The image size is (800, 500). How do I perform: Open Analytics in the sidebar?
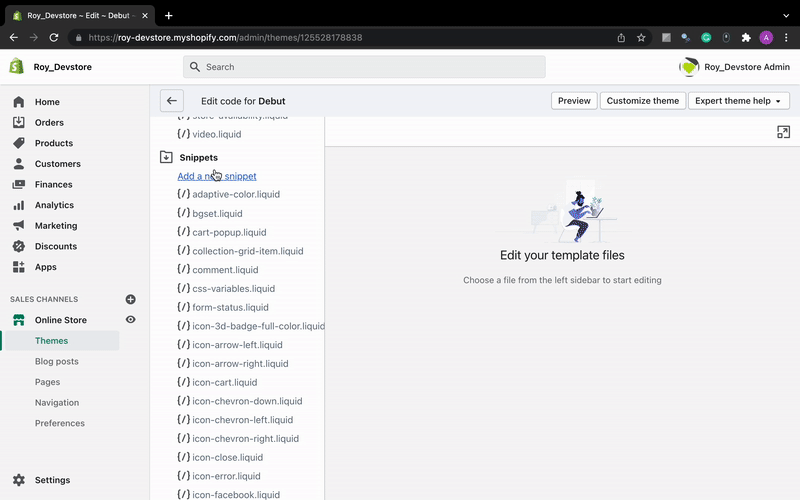54,205
